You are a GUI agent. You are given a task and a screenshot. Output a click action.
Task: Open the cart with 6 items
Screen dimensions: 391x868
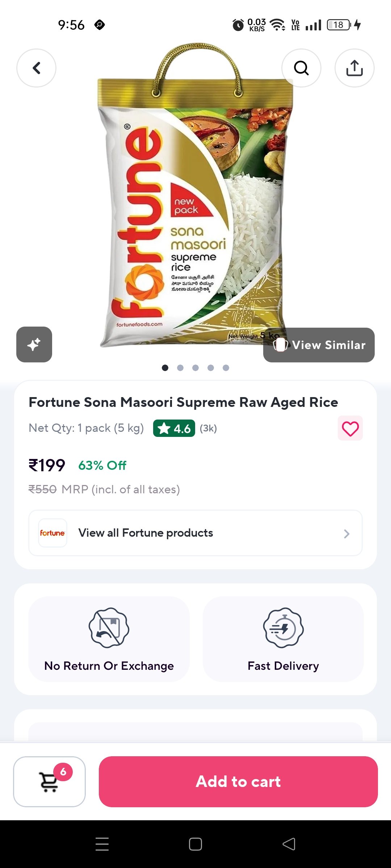[49, 781]
